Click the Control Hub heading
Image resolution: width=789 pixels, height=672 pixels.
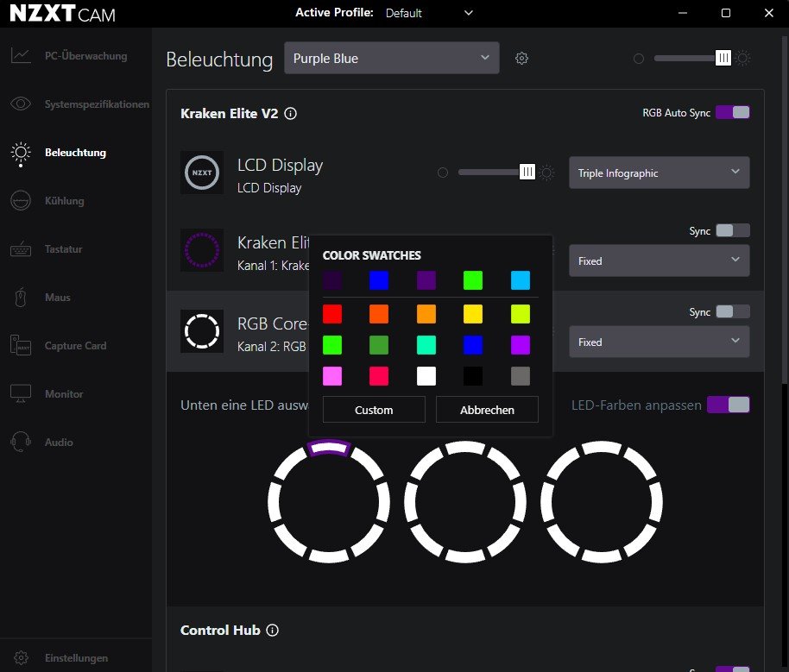pyautogui.click(x=220, y=631)
